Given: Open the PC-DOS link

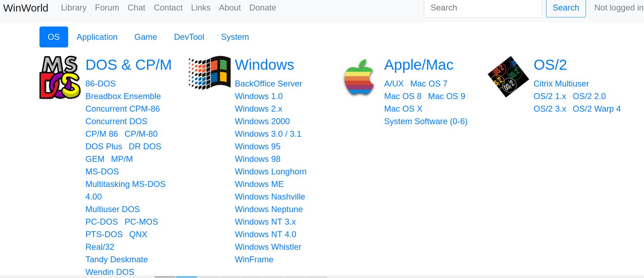Looking at the screenshot, I should point(102,222).
